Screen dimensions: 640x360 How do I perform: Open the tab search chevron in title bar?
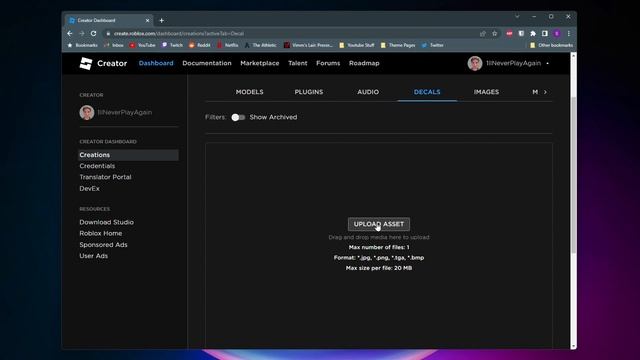pyautogui.click(x=517, y=16)
